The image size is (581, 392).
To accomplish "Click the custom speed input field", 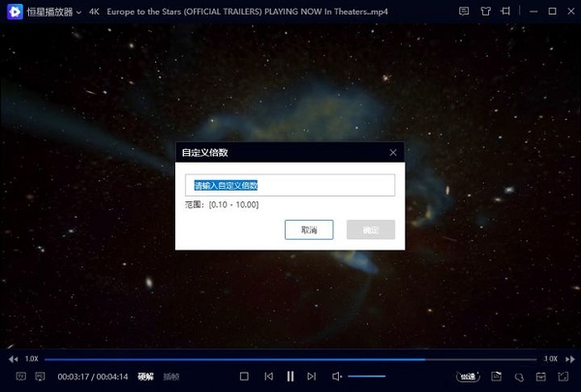I will [290, 185].
